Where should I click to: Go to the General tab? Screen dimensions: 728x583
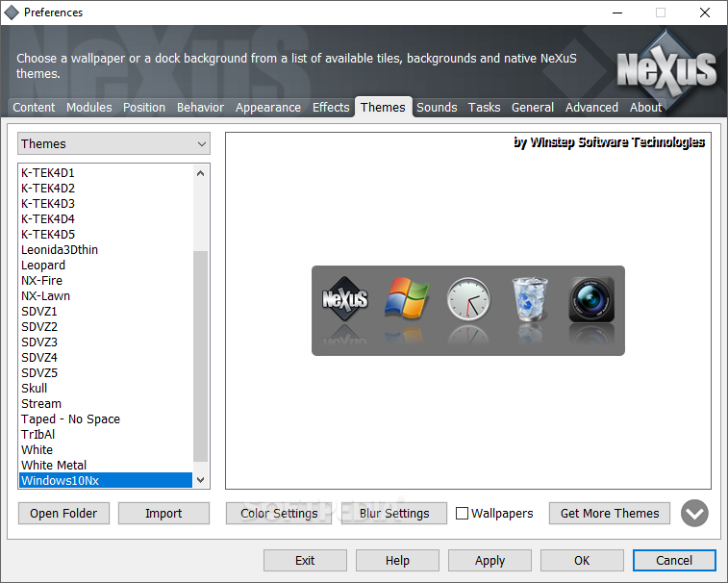[x=533, y=108]
